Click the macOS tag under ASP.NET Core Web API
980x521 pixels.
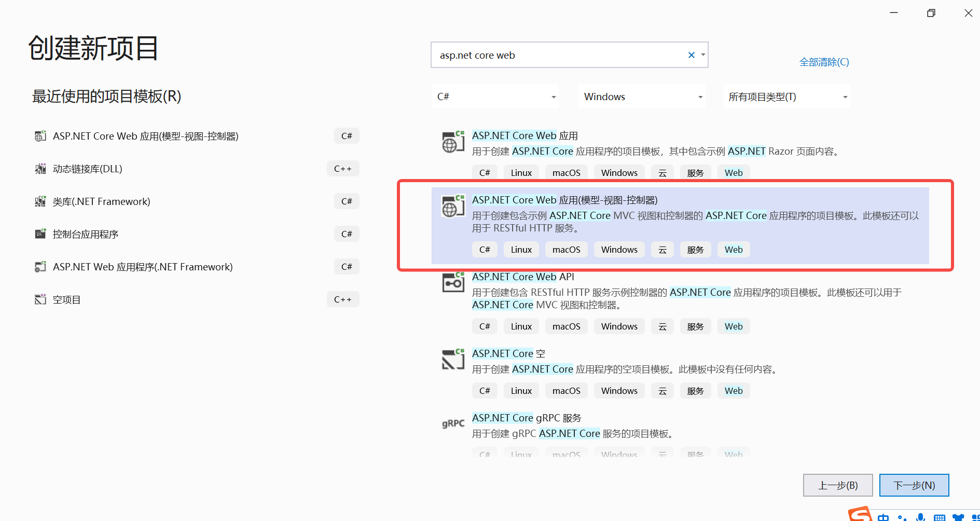567,326
